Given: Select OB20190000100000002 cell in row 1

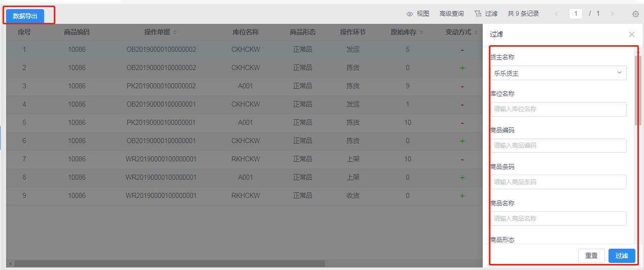Looking at the screenshot, I should (161, 50).
